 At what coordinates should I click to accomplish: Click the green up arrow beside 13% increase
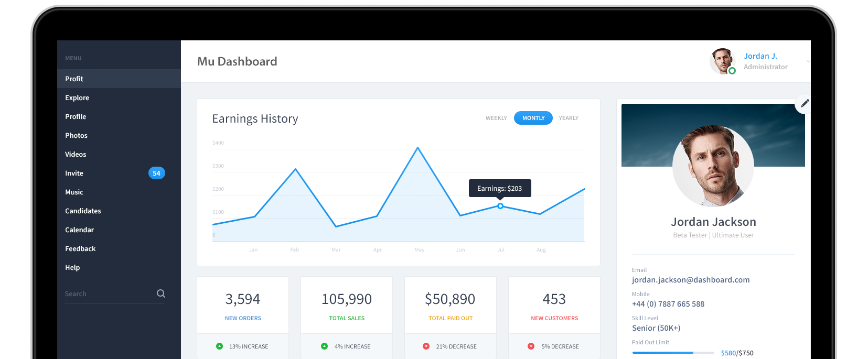click(x=219, y=346)
